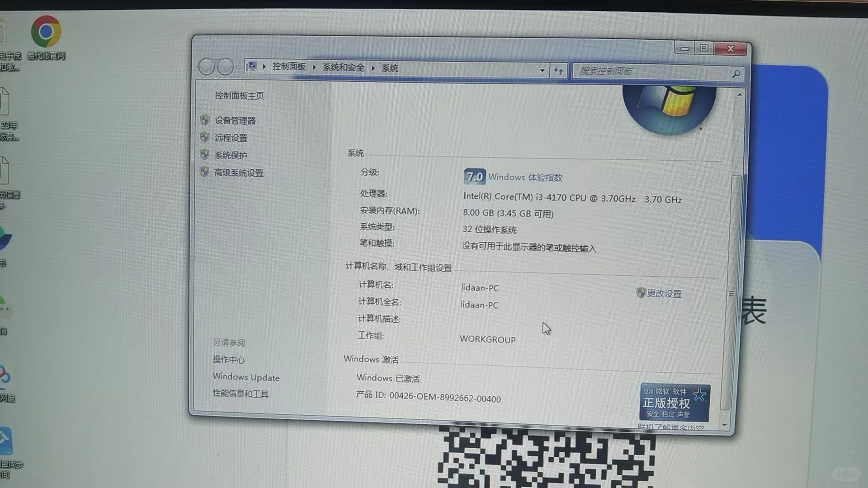Navigate to 系统和安全 in the breadcrumb

[344, 67]
